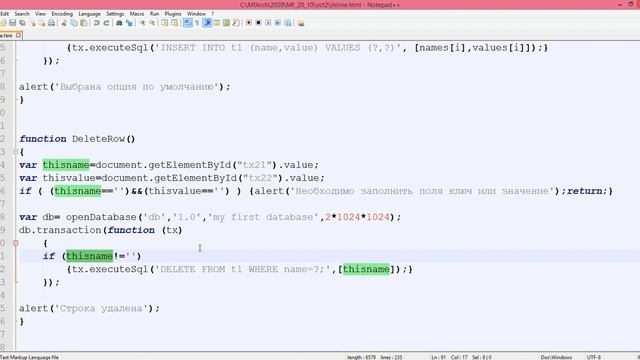Viewport: 640px width, 360px height.
Task: Click 'my first database' string in openDatabase
Action: pos(264,217)
